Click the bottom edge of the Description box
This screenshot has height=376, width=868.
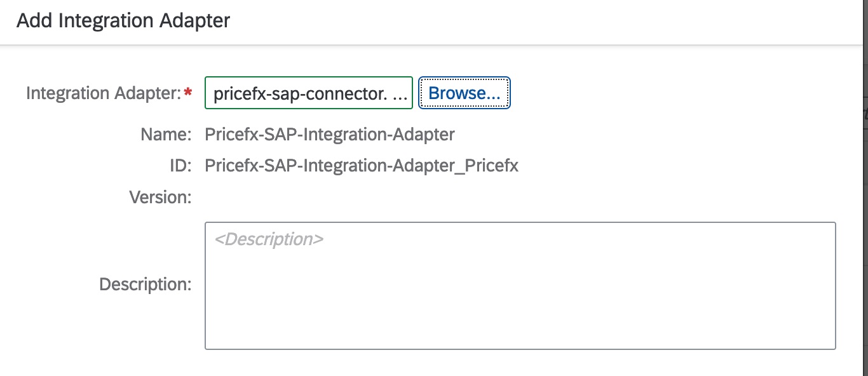click(520, 347)
